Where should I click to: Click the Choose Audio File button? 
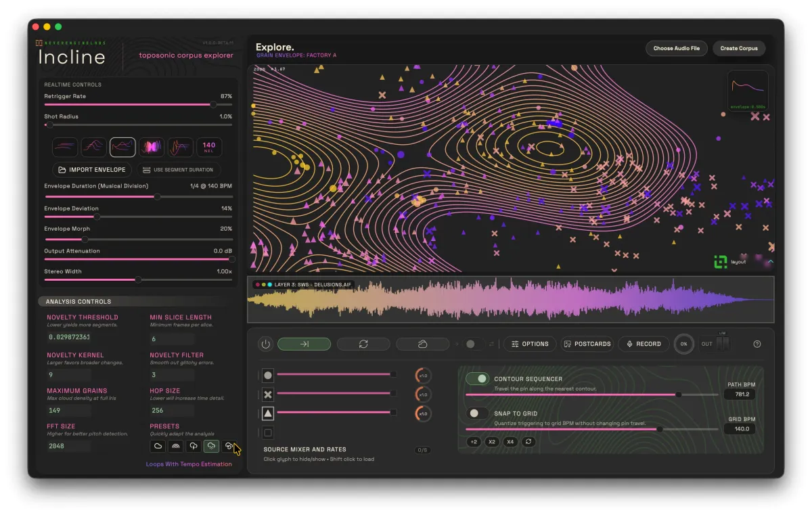[x=676, y=48]
